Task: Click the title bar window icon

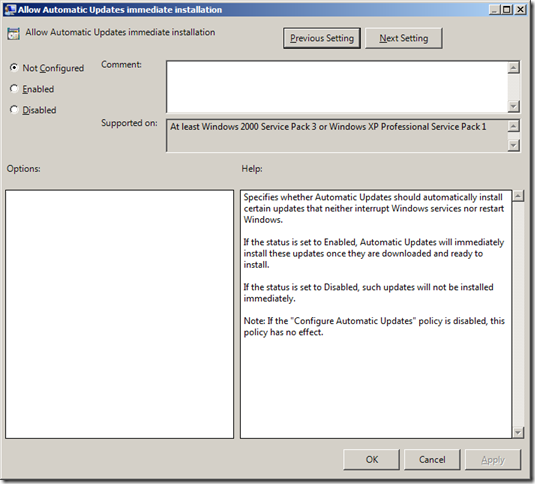Action: pyautogui.click(x=10, y=9)
